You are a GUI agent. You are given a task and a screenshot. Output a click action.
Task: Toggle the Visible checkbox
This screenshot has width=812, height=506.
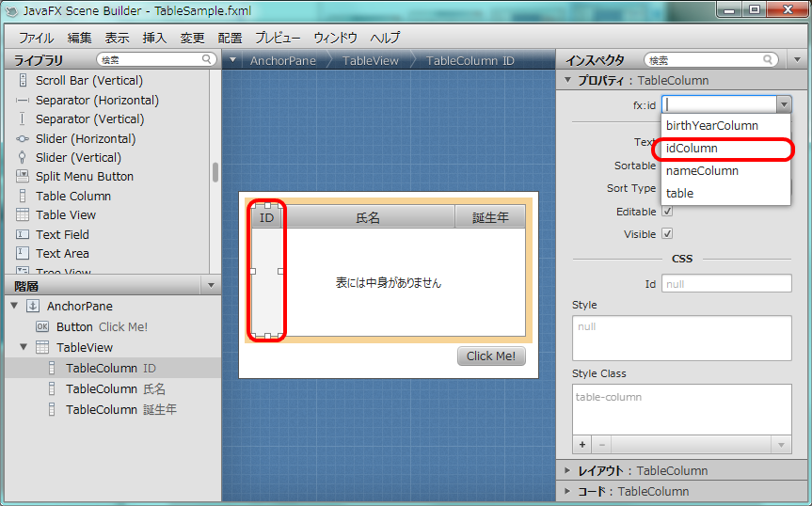point(667,234)
